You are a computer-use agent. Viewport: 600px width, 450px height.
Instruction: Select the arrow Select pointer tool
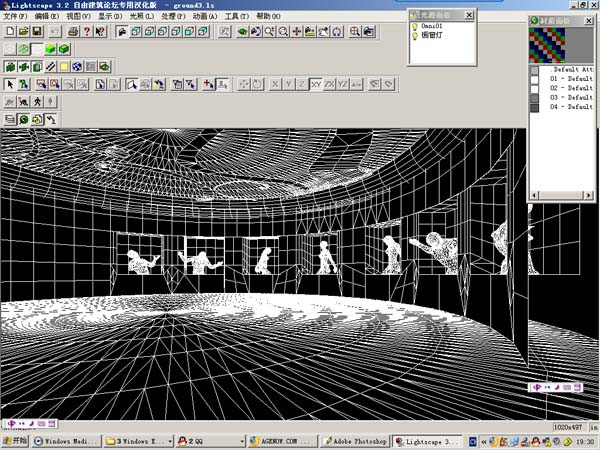(10, 84)
